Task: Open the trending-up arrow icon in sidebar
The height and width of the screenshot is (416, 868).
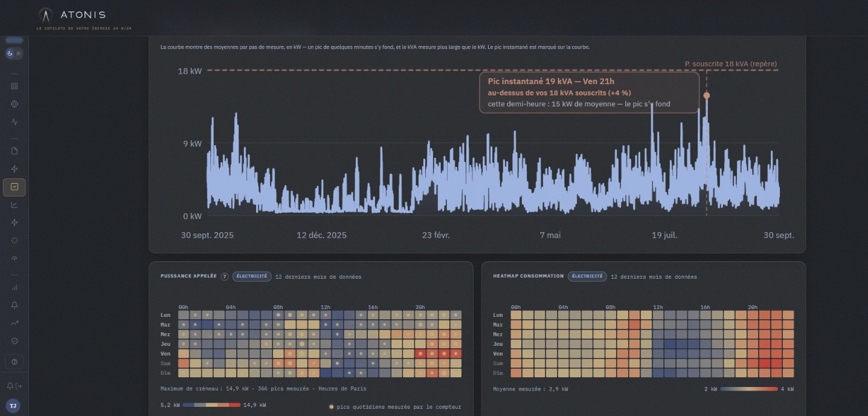Action: point(14,323)
